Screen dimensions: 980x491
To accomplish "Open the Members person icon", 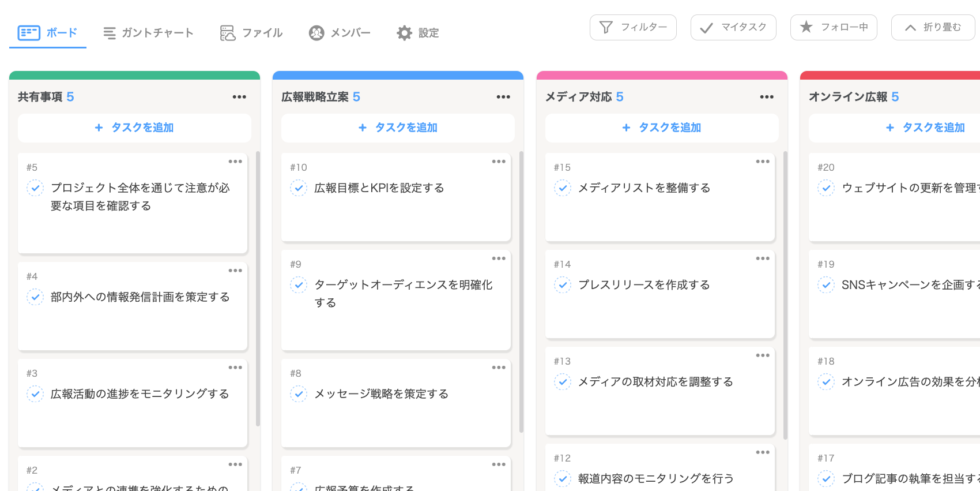I will pos(316,33).
